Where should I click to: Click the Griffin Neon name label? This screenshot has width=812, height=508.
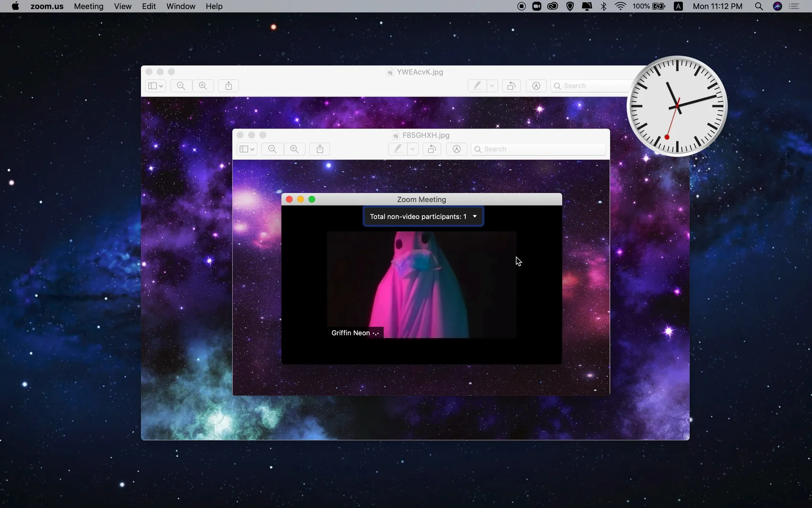point(351,333)
